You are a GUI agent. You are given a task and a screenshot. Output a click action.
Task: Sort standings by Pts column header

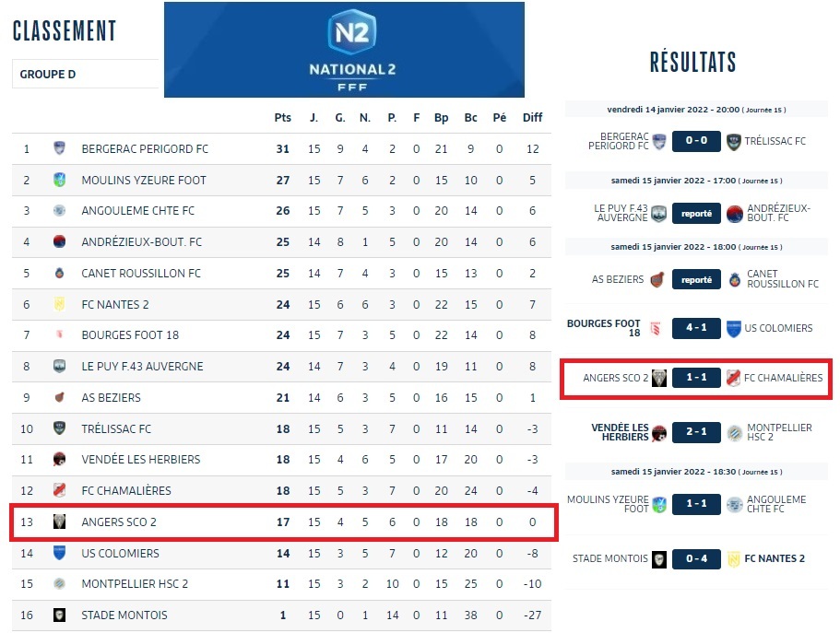pyautogui.click(x=282, y=118)
